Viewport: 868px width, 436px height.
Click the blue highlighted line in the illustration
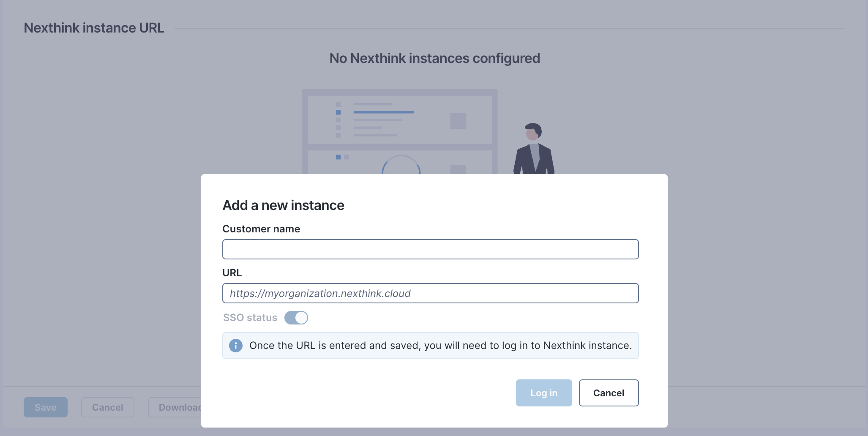click(x=383, y=112)
